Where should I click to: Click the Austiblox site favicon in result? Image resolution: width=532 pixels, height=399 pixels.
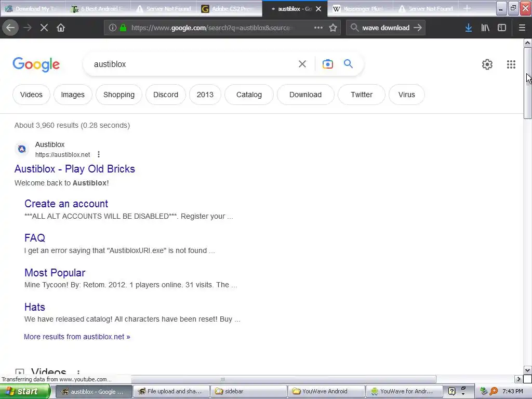[22, 149]
